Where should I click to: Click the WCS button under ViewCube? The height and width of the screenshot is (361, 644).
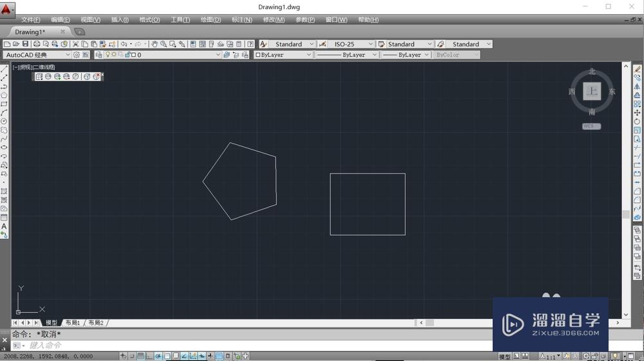pyautogui.click(x=591, y=126)
